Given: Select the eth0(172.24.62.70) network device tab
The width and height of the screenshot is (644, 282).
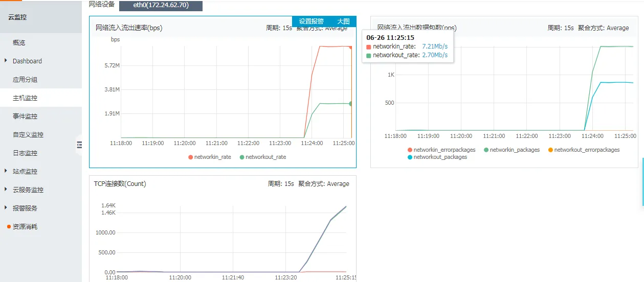Looking at the screenshot, I should coord(161,6).
